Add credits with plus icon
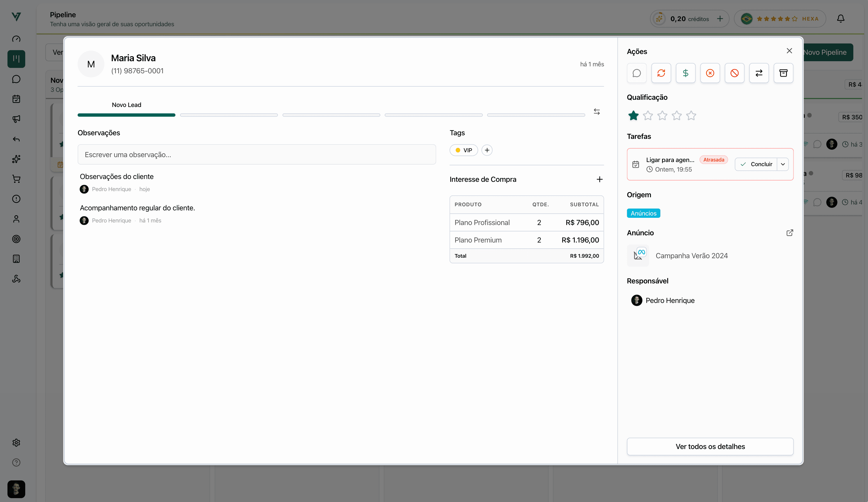Image resolution: width=868 pixels, height=502 pixels. 720,19
